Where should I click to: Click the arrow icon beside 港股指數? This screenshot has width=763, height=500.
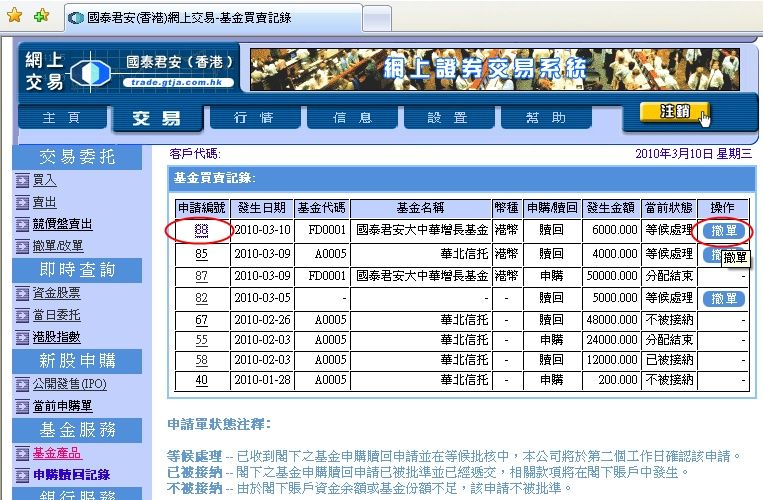[22, 338]
